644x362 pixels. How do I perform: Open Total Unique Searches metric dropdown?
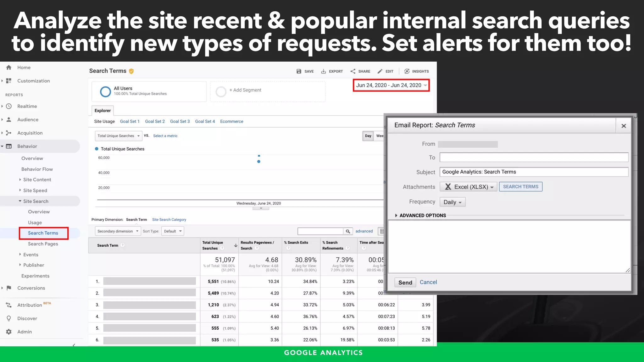click(119, 136)
